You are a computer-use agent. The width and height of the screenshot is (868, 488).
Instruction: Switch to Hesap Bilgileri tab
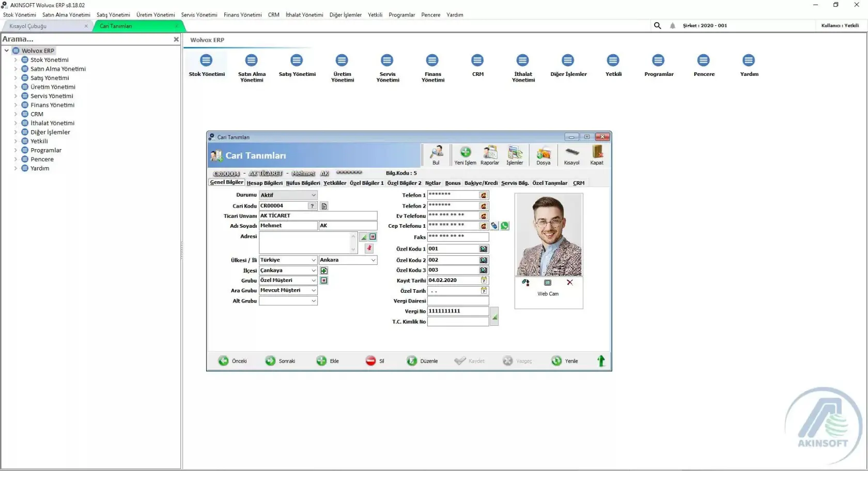(x=265, y=183)
